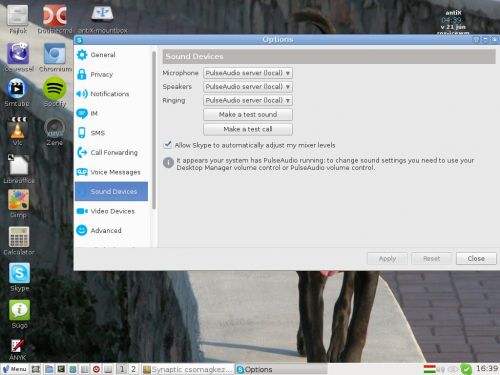Click Make a test sound button
This screenshot has width=500, height=375.
248,114
